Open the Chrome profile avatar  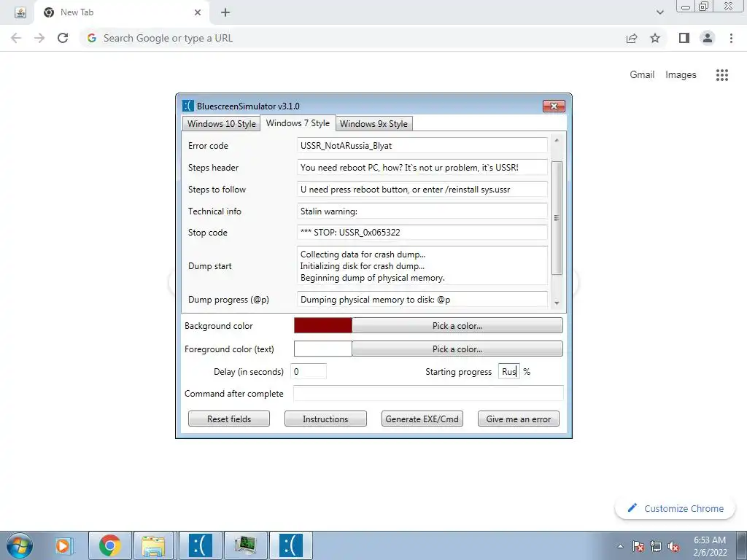point(708,38)
